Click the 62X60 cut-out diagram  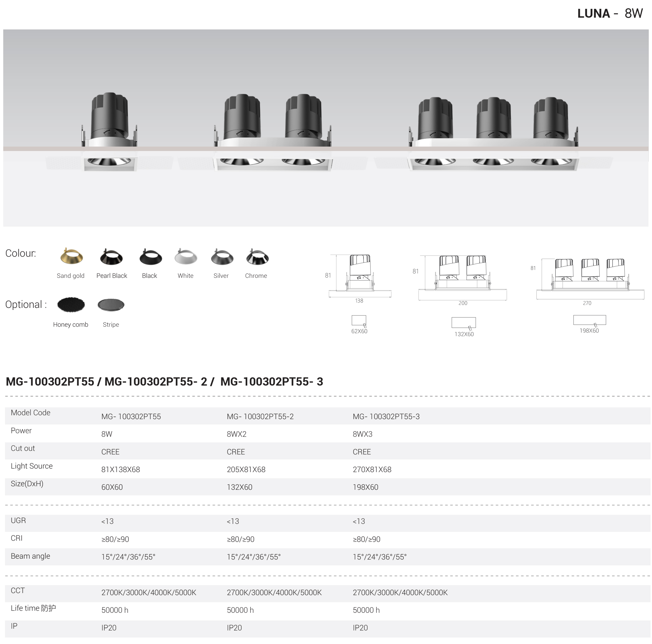point(359,320)
